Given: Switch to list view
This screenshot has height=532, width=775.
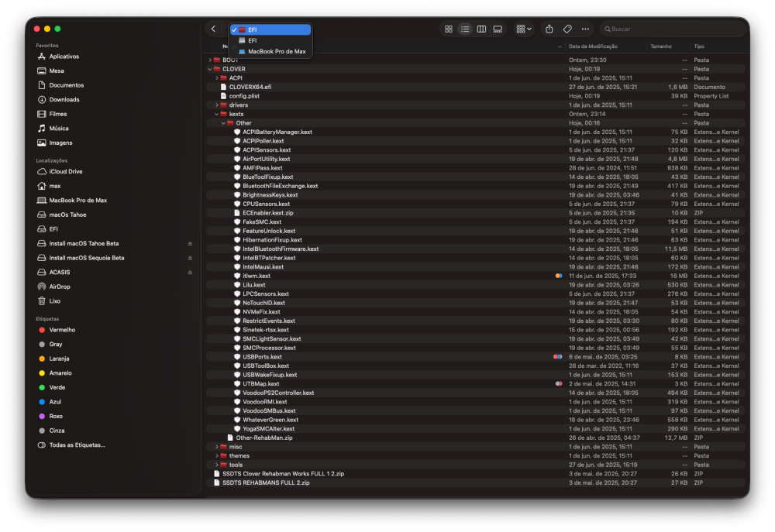Looking at the screenshot, I should click(x=465, y=29).
